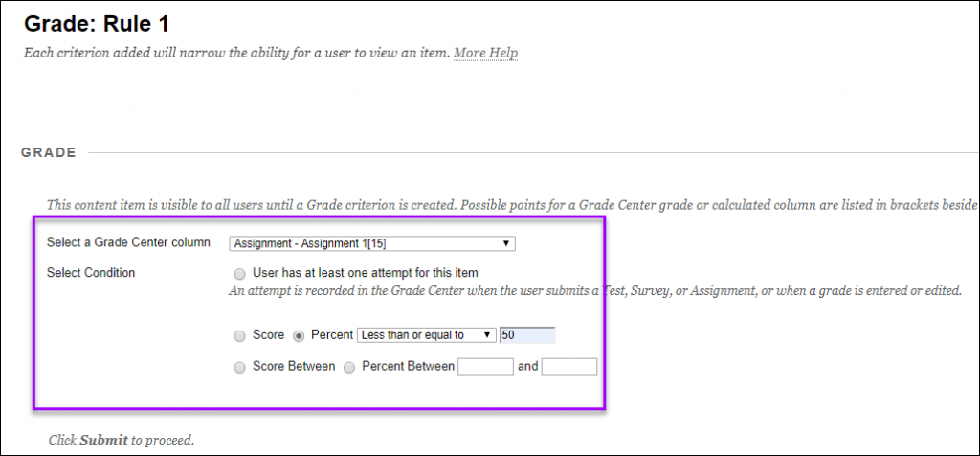Click the 'Select Condition' label
This screenshot has height=456, width=980.
tap(91, 273)
